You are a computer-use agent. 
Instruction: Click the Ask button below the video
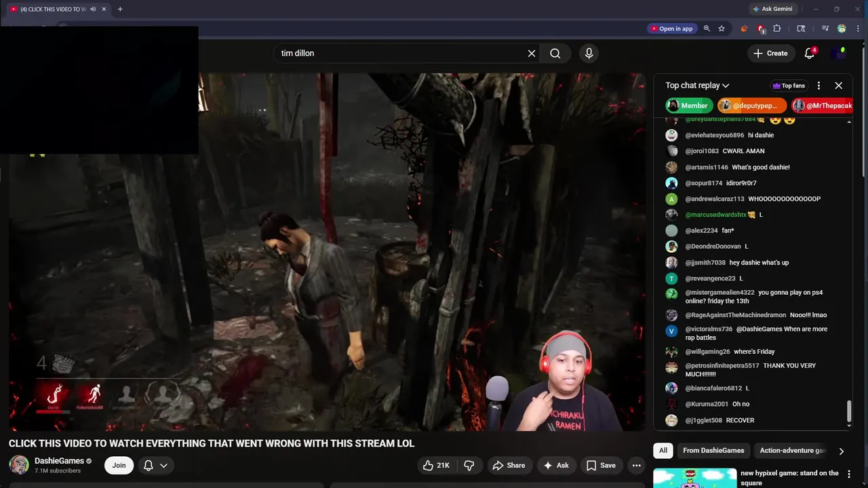tap(555, 466)
